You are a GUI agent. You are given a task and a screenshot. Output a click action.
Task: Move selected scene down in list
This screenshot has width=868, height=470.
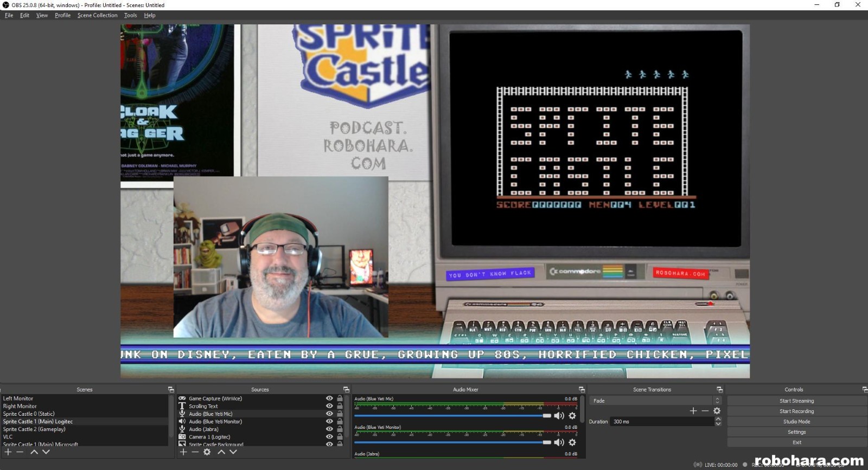pyautogui.click(x=46, y=452)
